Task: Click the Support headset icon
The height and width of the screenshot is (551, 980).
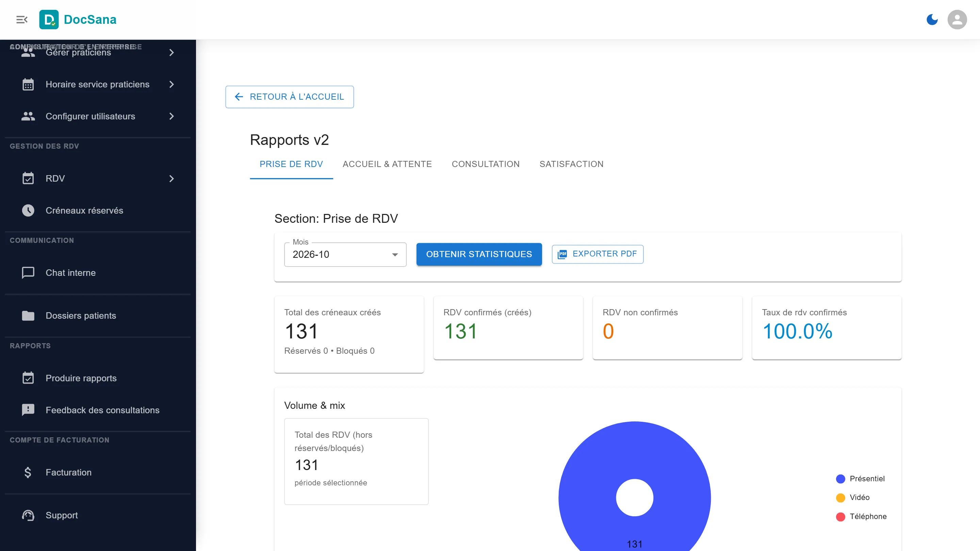Action: [28, 515]
